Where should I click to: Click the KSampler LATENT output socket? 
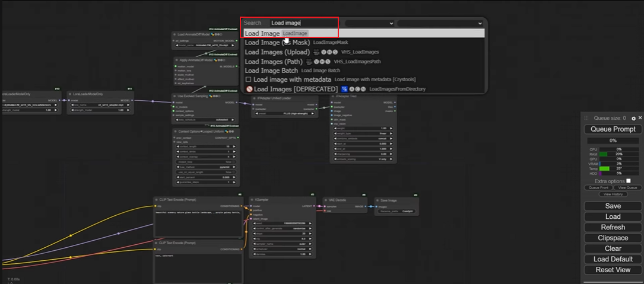click(314, 206)
